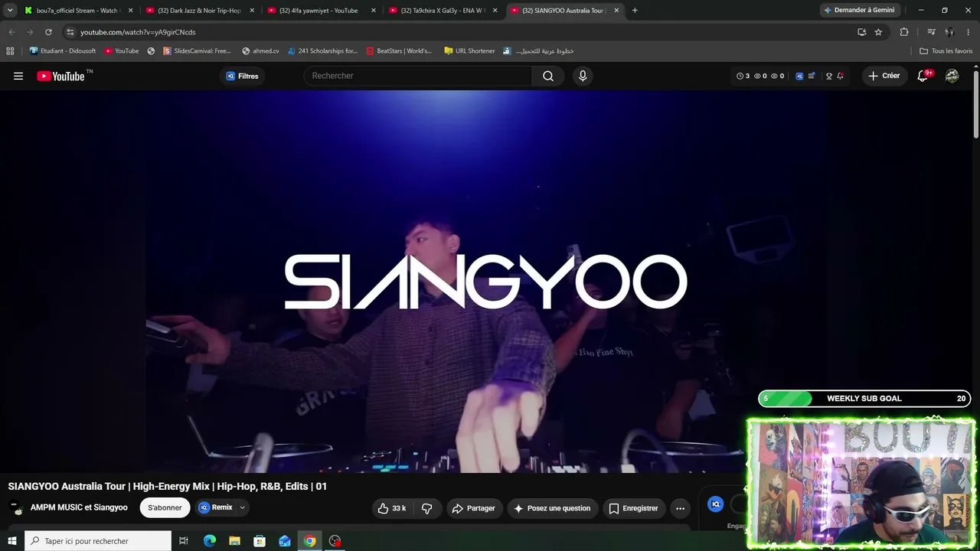Image resolution: width=980 pixels, height=551 pixels.
Task: Expand the Remix dropdown arrow
Action: point(242,507)
